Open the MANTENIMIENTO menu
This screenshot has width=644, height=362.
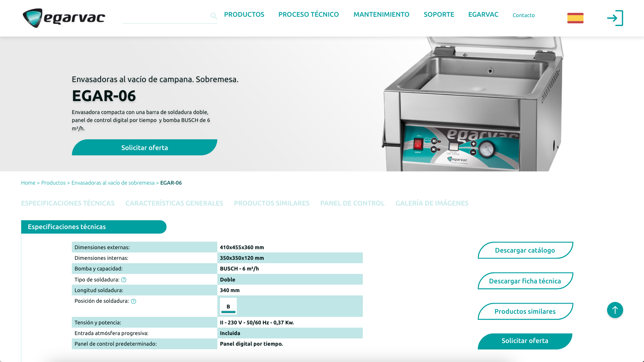coord(381,14)
